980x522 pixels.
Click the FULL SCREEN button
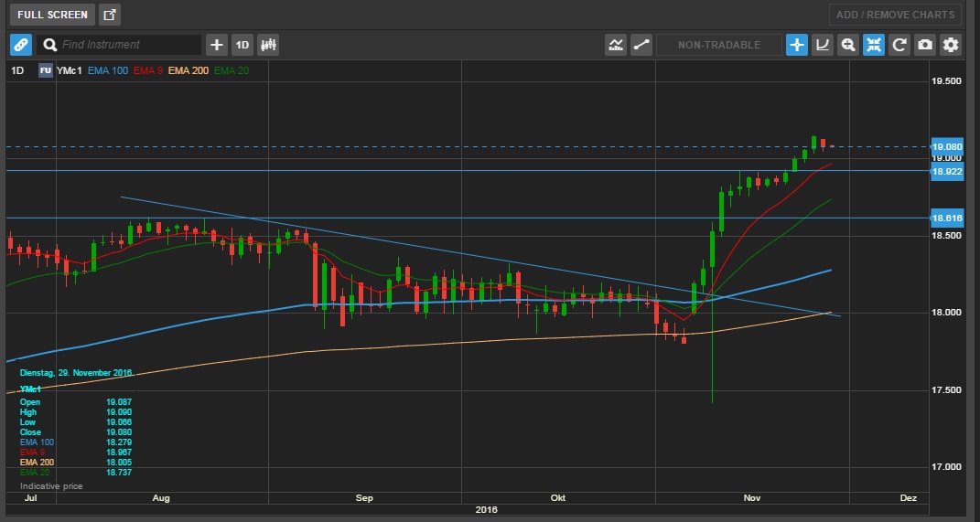click(x=52, y=15)
